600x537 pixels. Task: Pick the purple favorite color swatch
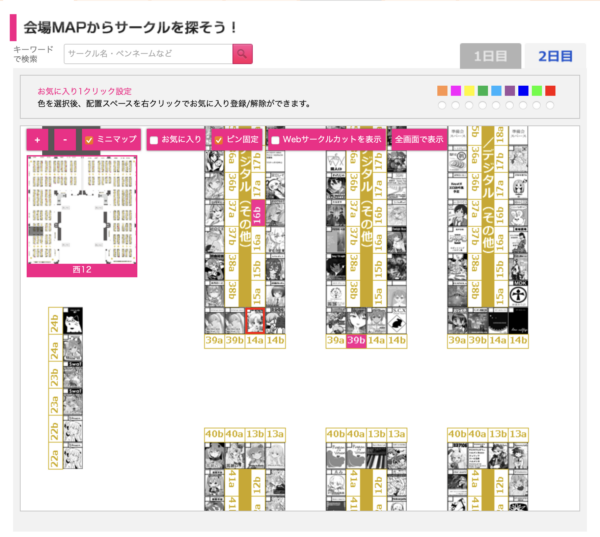point(510,91)
